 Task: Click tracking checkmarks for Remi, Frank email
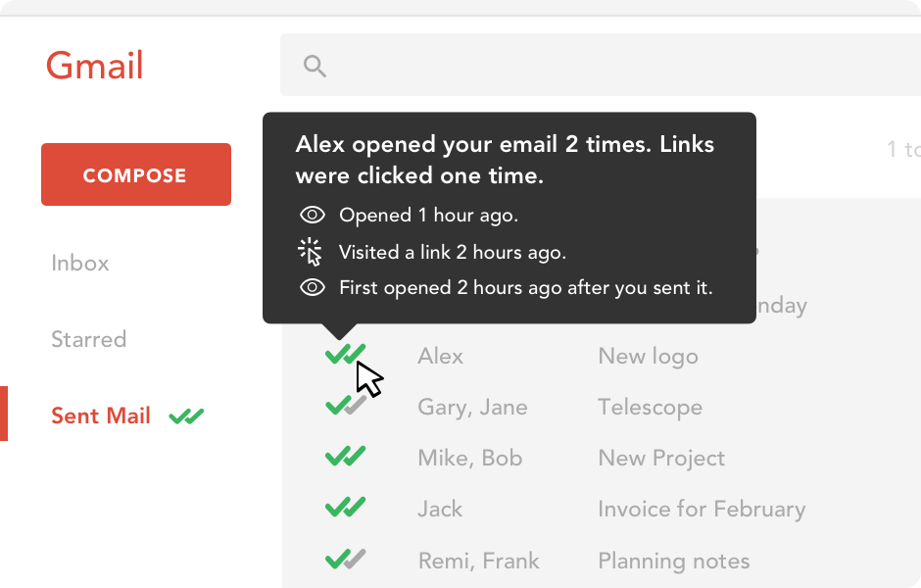point(345,560)
